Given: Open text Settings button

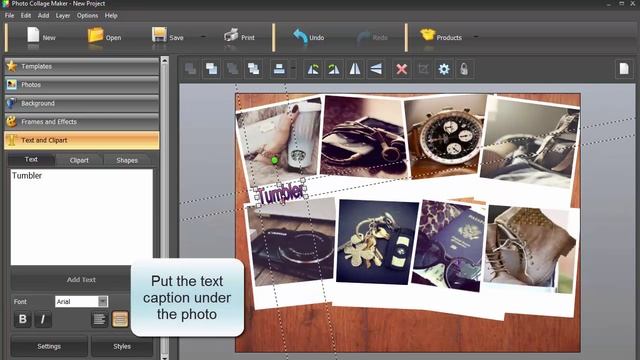Looking at the screenshot, I should [x=49, y=346].
